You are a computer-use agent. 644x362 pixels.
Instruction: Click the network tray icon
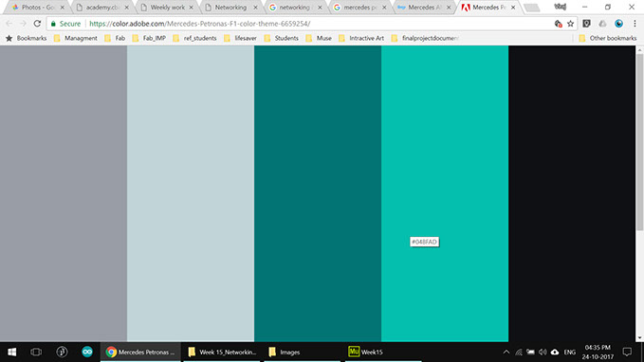pyautogui.click(x=519, y=352)
